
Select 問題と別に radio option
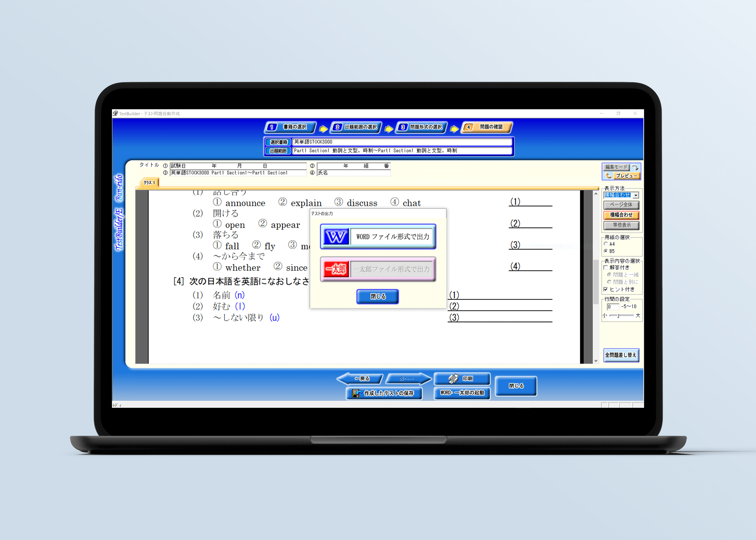tap(609, 282)
